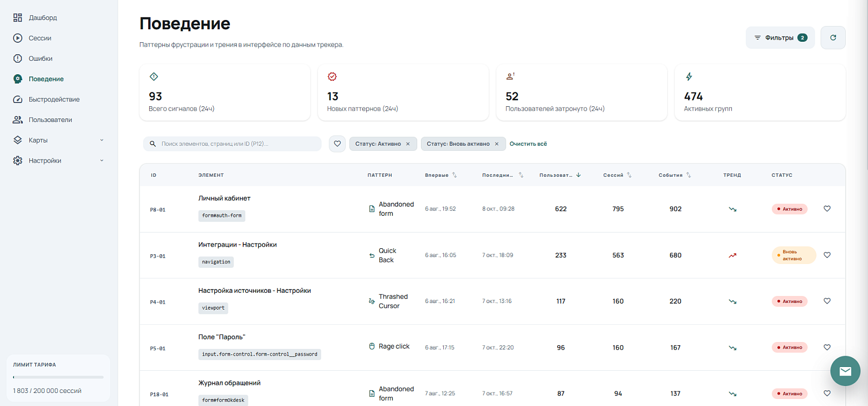
Task: Click the Пользователи sidebar icon
Action: coord(18,120)
